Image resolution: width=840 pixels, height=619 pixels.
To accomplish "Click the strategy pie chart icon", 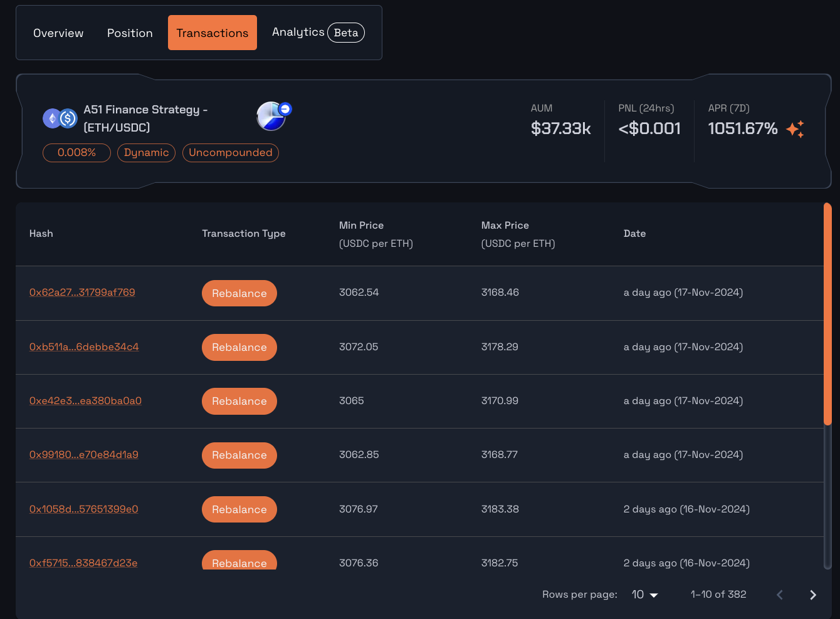I will click(x=273, y=117).
